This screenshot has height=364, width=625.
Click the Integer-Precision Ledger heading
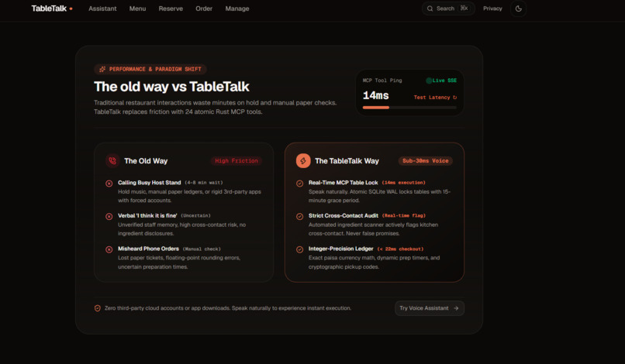click(x=340, y=249)
